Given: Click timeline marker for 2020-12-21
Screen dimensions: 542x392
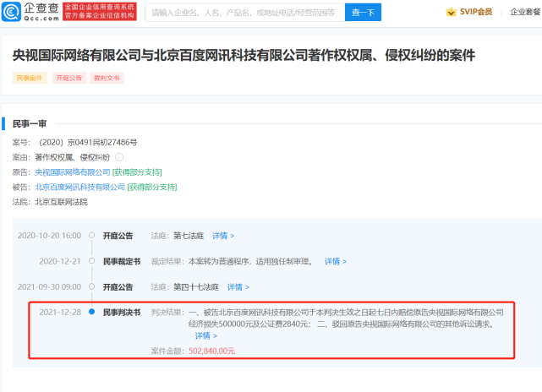Looking at the screenshot, I should pyautogui.click(x=91, y=261).
